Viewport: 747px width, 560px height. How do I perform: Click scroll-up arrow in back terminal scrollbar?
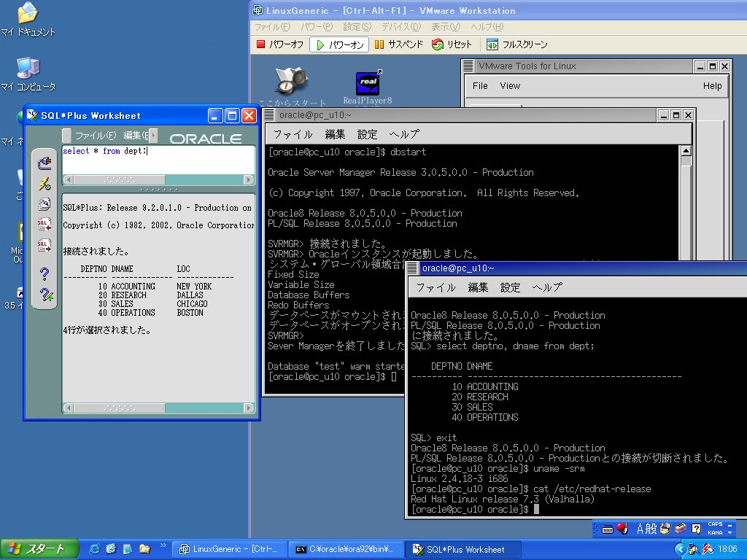click(x=686, y=151)
